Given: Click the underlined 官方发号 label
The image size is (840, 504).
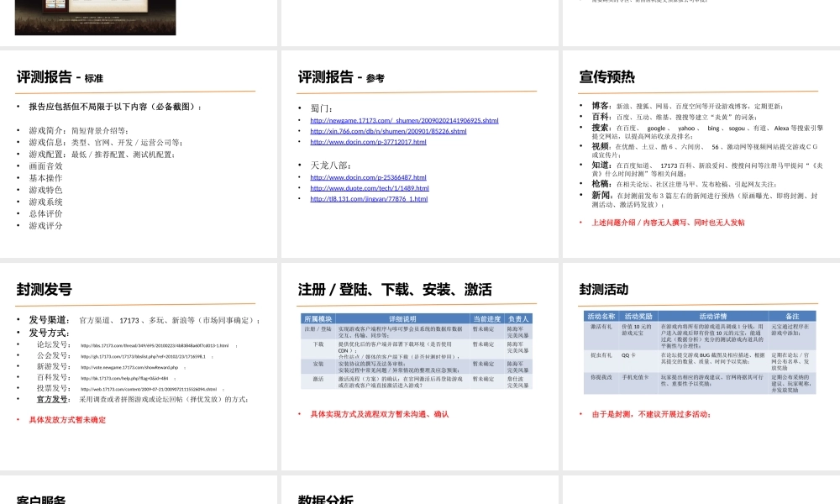Looking at the screenshot, I should [x=52, y=399].
